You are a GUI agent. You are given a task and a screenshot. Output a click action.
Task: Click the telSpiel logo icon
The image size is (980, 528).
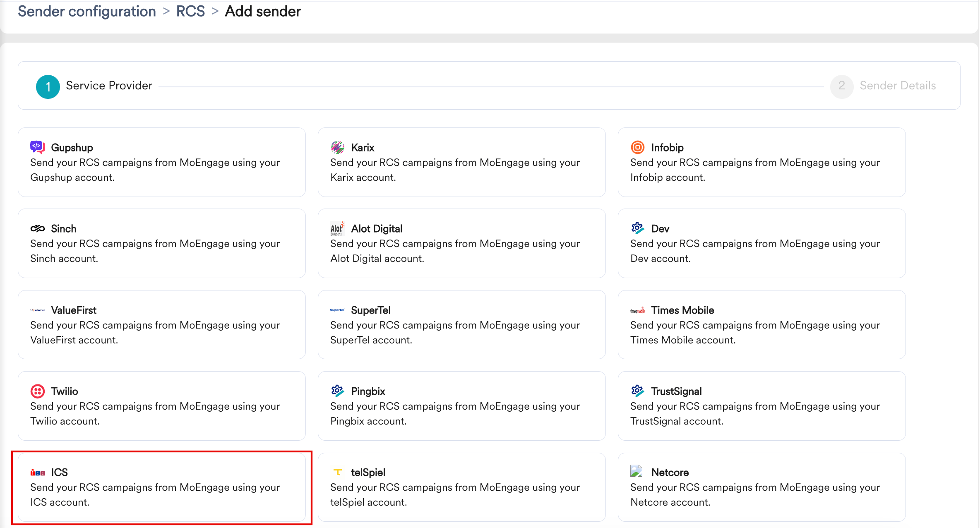point(337,472)
